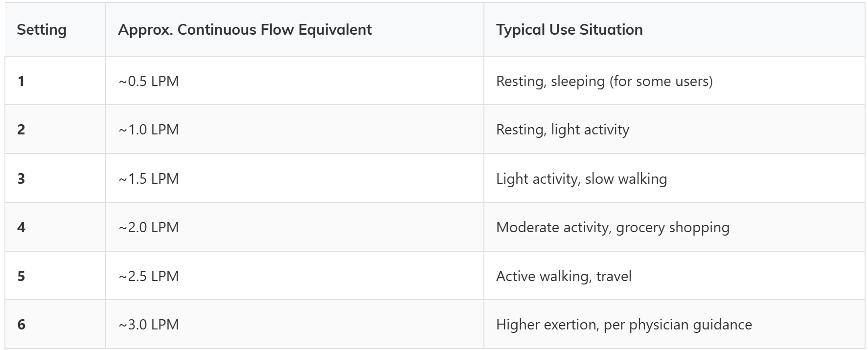Select the setting number 1 cell
Screen dimensions: 868x350
click(21, 81)
